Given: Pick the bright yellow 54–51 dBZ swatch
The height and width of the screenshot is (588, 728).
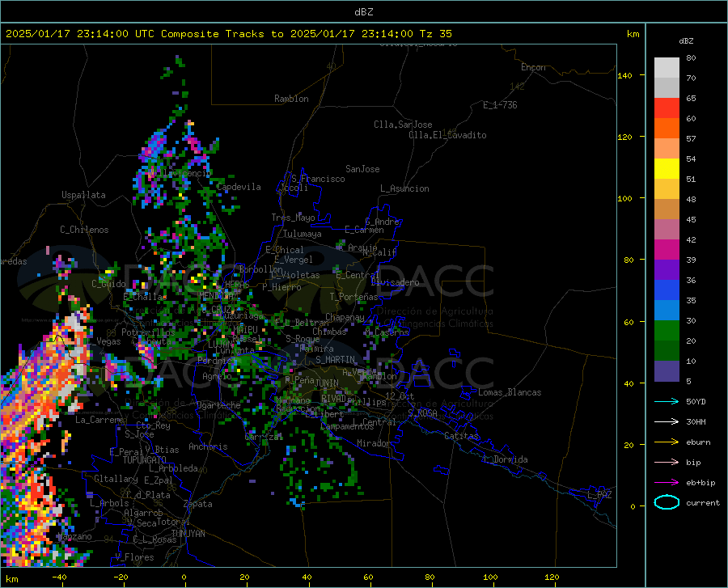Looking at the screenshot, I should pos(667,169).
